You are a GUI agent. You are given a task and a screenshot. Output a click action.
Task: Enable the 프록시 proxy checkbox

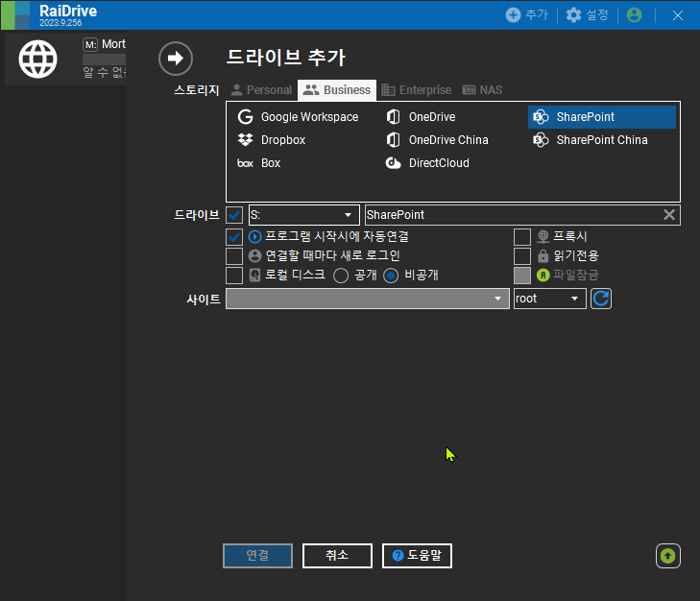tap(522, 236)
